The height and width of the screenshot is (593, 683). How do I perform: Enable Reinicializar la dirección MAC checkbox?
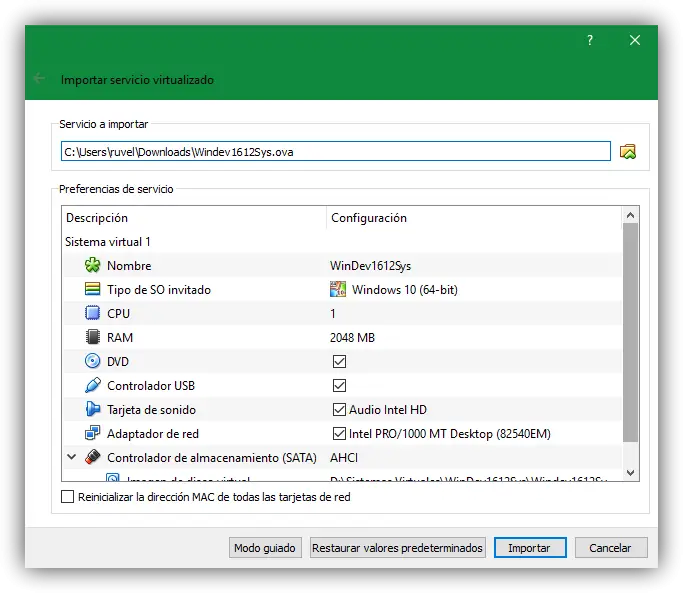pos(68,497)
